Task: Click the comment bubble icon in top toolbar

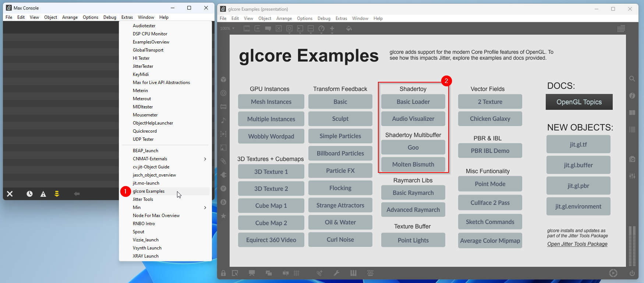Action: point(268,28)
